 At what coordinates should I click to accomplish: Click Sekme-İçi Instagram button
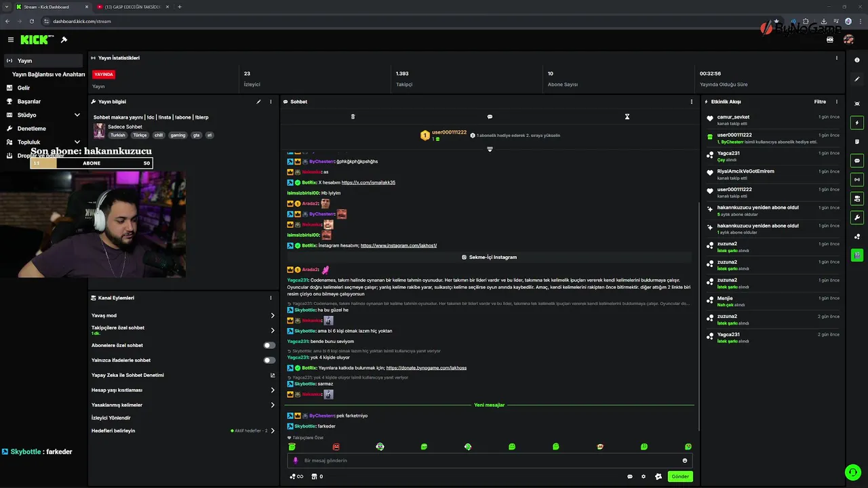coord(490,258)
